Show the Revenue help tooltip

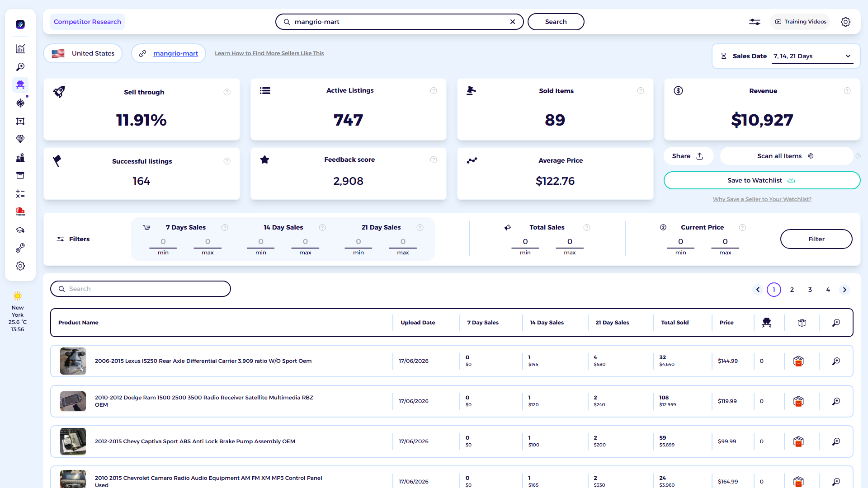(x=847, y=91)
